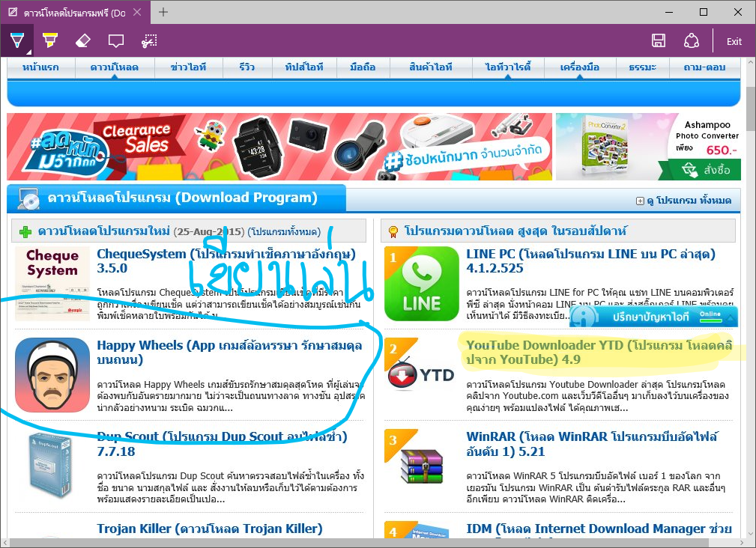Click the award ribbon icon by weekly top
Screen dimensions: 756x548
pyautogui.click(x=393, y=232)
